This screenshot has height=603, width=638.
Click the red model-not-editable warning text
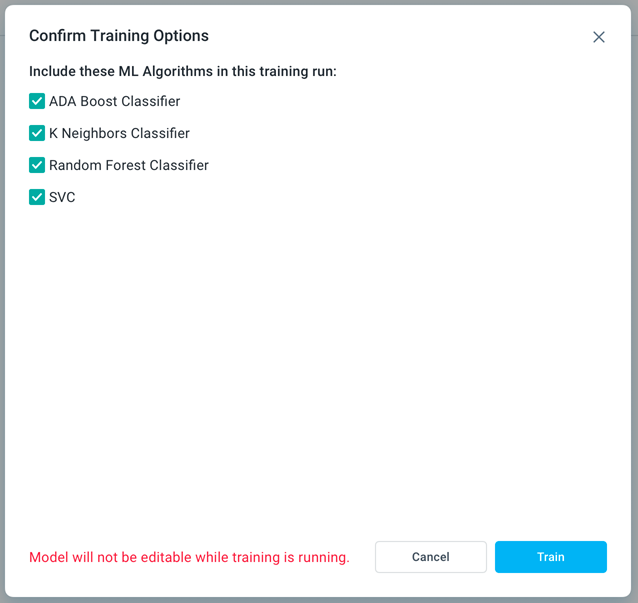(189, 557)
